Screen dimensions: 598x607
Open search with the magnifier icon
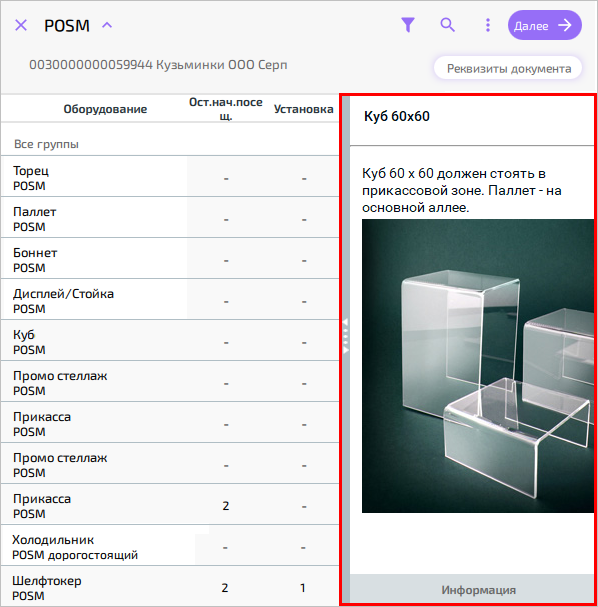click(447, 25)
